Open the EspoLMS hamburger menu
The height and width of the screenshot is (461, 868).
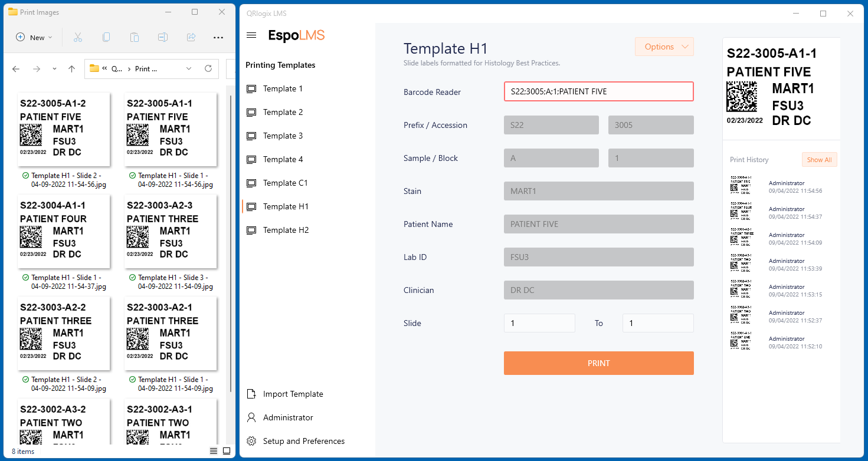coord(251,35)
